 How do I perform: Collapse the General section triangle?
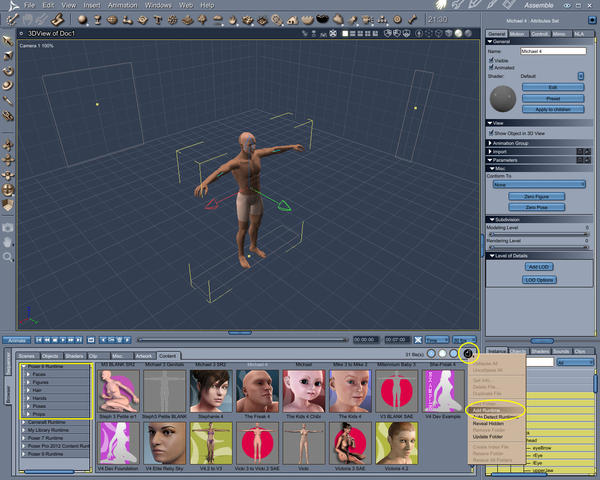point(490,41)
